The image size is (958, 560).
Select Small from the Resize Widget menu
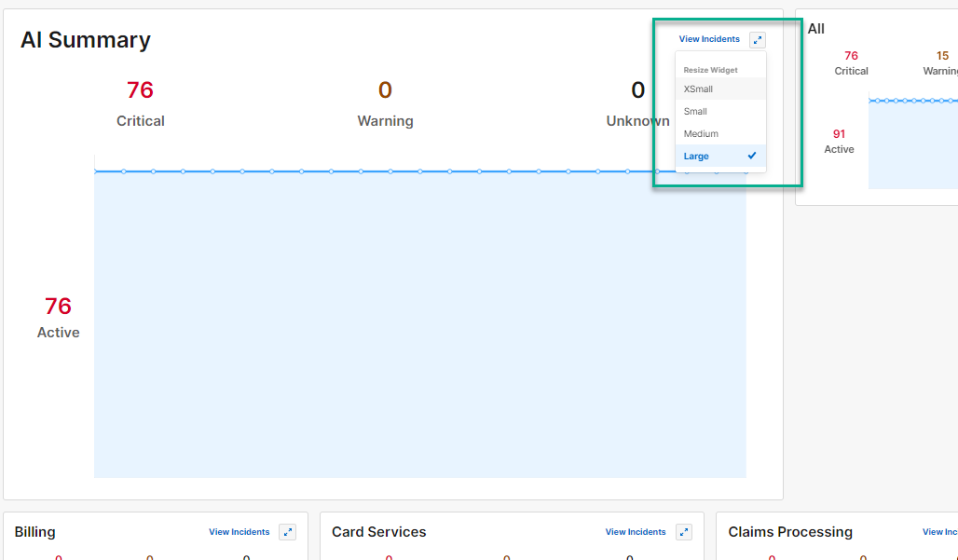[x=696, y=111]
